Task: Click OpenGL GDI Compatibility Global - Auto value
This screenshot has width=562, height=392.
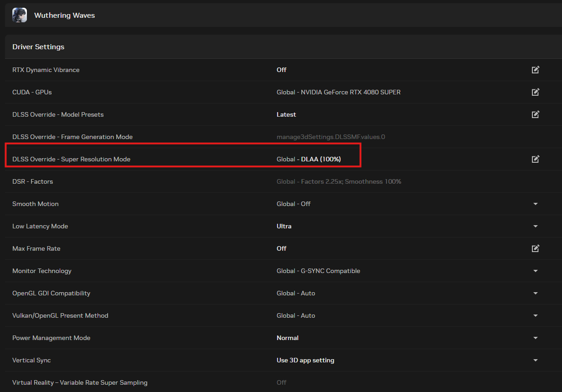Action: (296, 293)
